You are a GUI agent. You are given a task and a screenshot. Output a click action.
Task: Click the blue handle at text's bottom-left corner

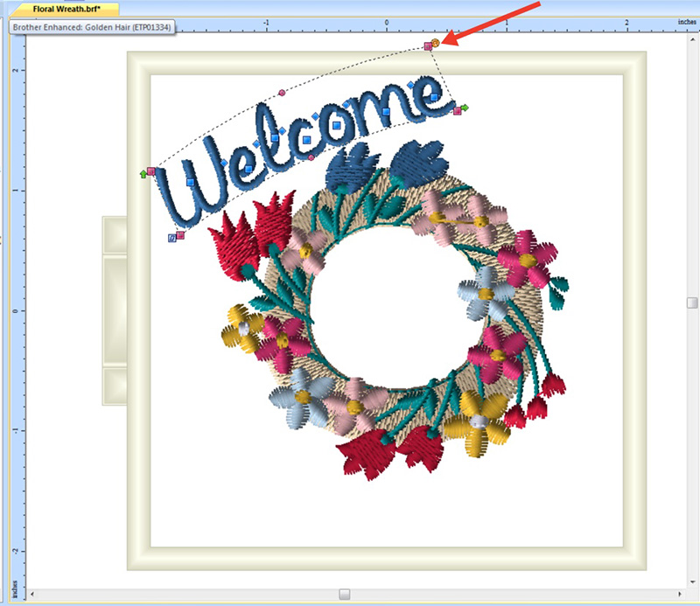click(171, 237)
